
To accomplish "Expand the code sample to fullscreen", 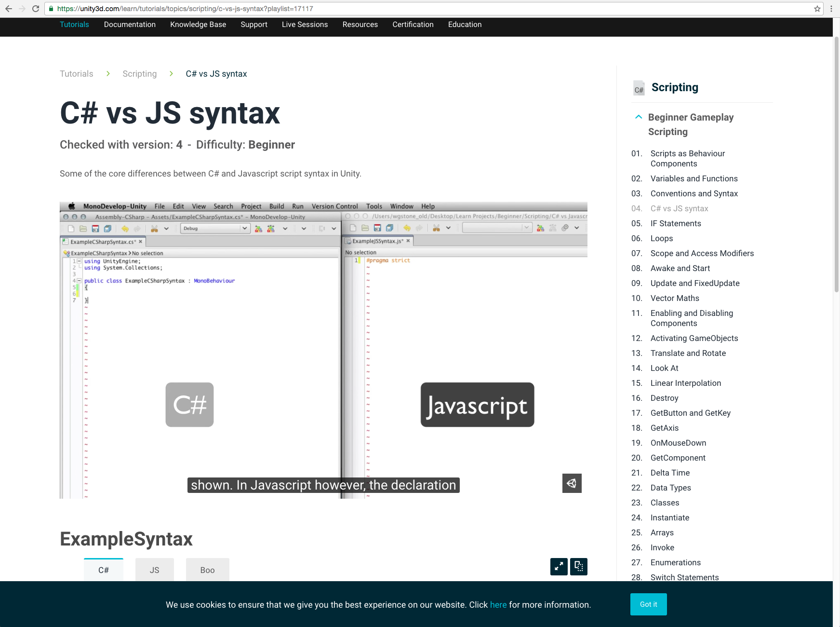I will (x=559, y=567).
